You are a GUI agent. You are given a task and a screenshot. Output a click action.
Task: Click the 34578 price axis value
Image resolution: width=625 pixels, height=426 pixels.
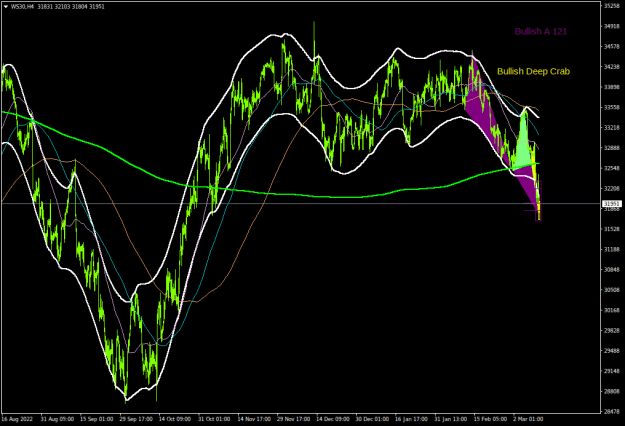tap(611, 47)
